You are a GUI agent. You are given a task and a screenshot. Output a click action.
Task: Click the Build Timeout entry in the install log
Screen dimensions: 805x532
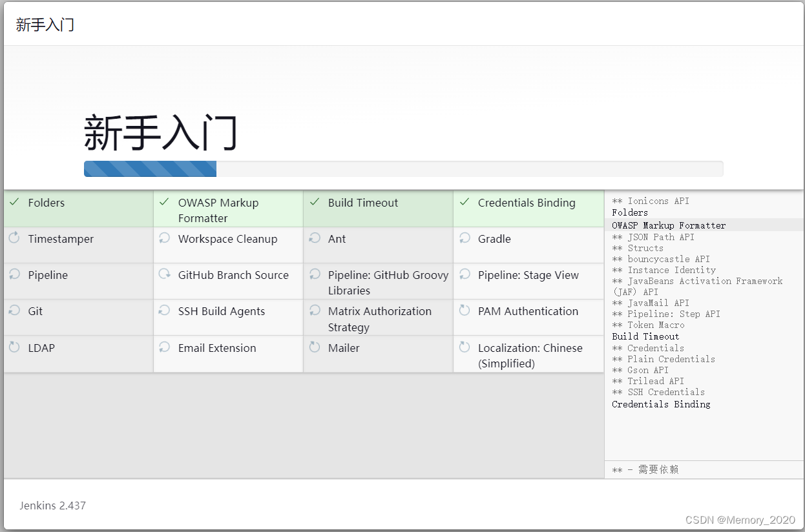click(645, 336)
